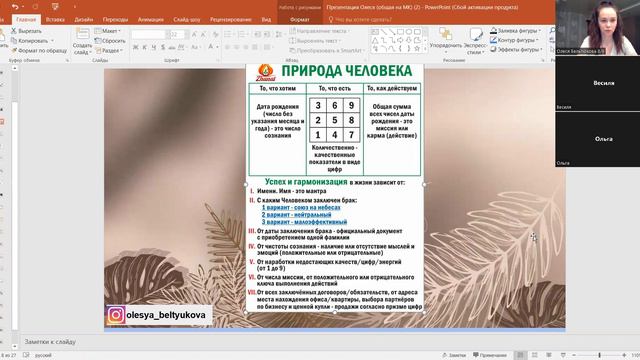The width and height of the screenshot is (640, 360).
Task: Open the Формат contextual tab
Action: [300, 19]
